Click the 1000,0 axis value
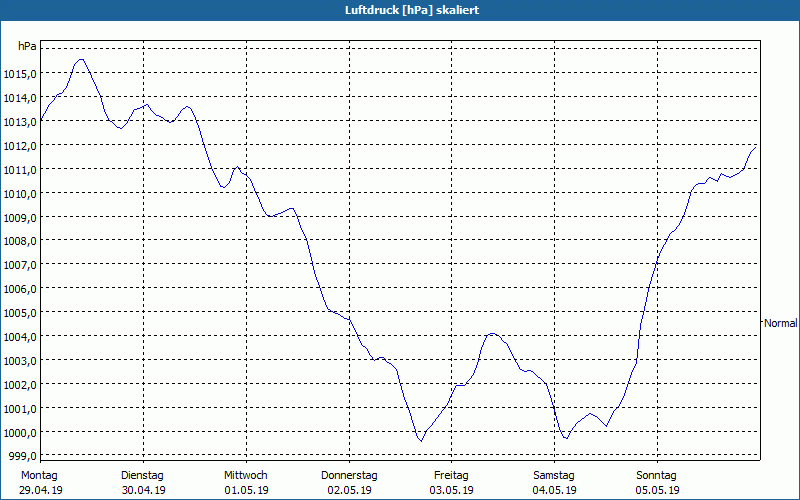 [x=20, y=433]
